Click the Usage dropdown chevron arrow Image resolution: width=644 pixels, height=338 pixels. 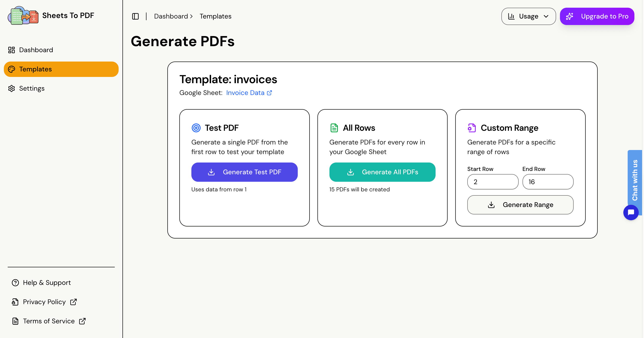(x=546, y=16)
